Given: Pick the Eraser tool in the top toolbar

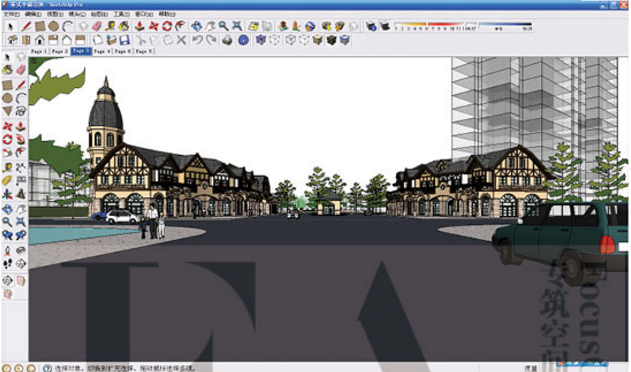Looking at the screenshot, I should point(97,27).
